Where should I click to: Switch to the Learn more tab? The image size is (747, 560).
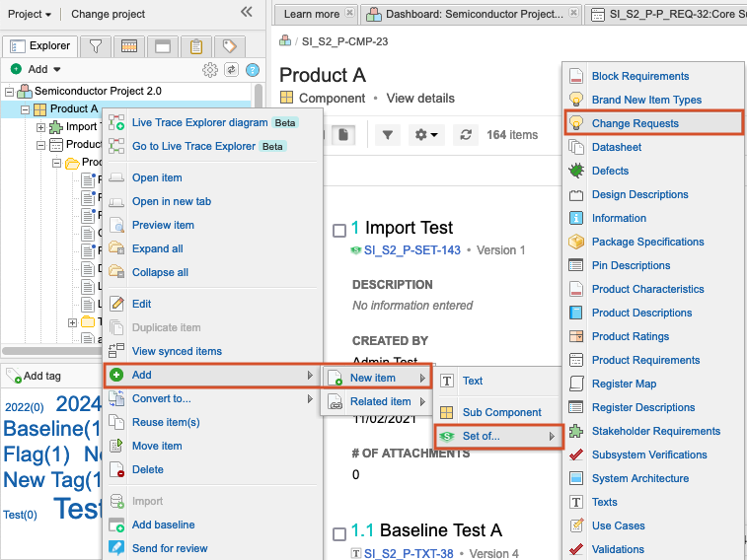[312, 14]
